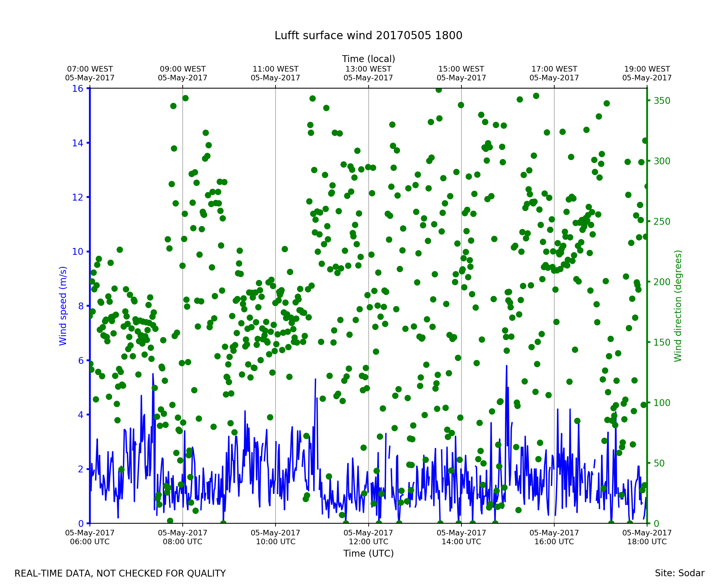Viewport: 719px width, 588px height.
Task: Click the Time (local) axis label
Action: [368, 59]
